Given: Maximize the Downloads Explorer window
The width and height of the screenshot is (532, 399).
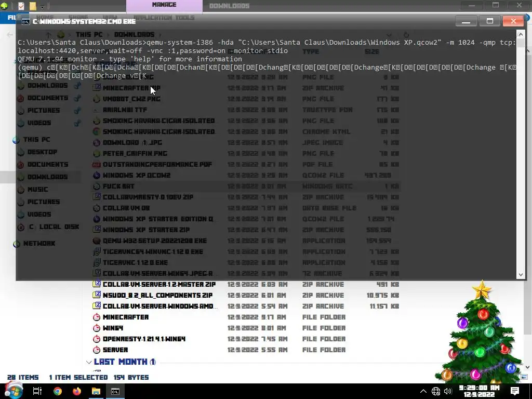Looking at the screenshot, I should 495,5.
